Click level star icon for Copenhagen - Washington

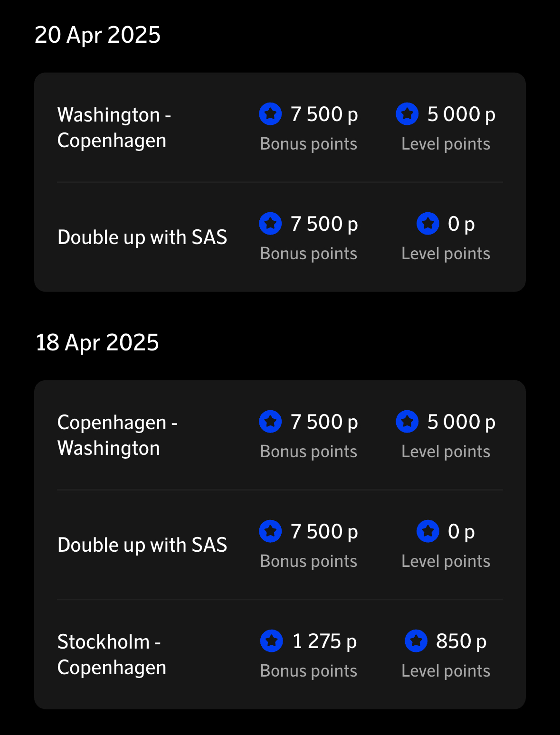[x=407, y=422]
